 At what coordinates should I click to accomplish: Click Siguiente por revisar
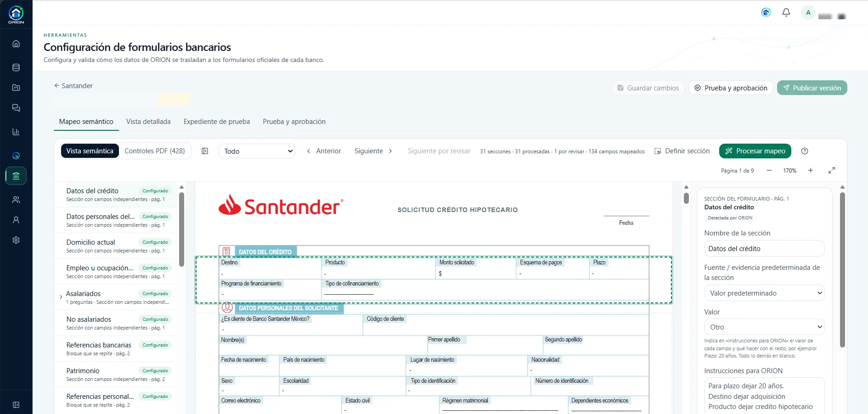[439, 151]
